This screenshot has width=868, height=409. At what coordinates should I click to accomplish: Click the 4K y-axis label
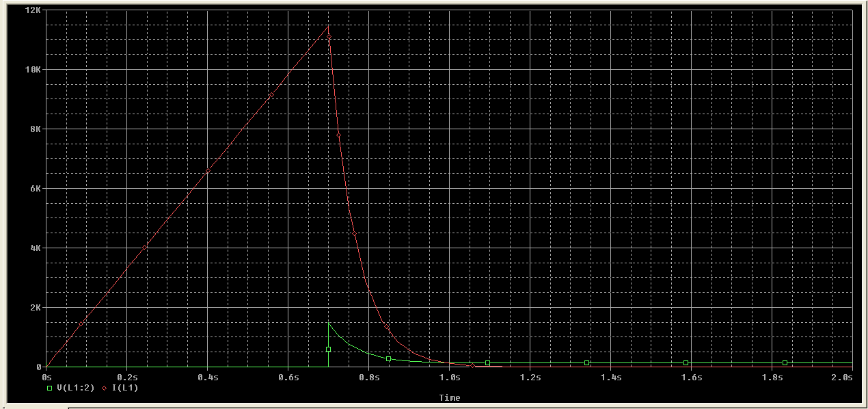(x=35, y=248)
